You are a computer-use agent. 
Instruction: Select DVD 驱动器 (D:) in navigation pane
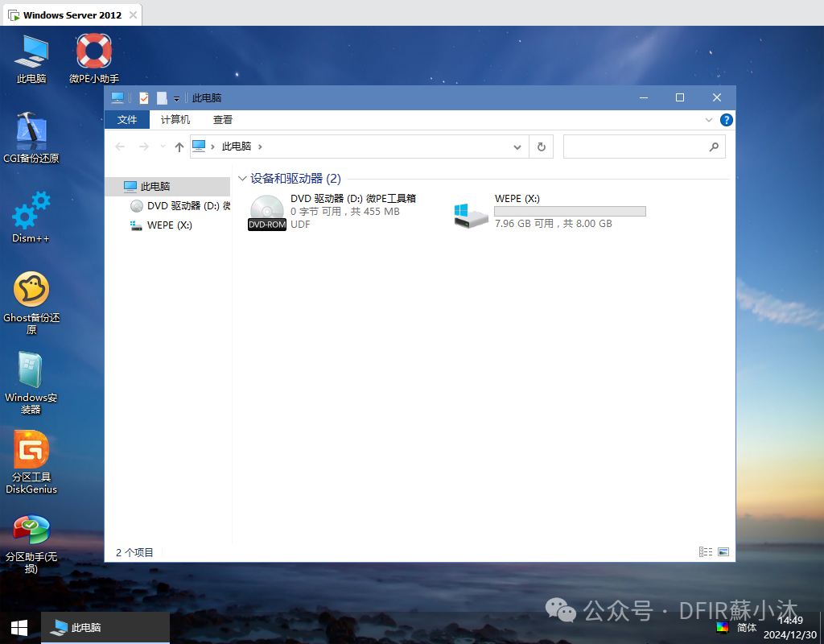click(179, 205)
